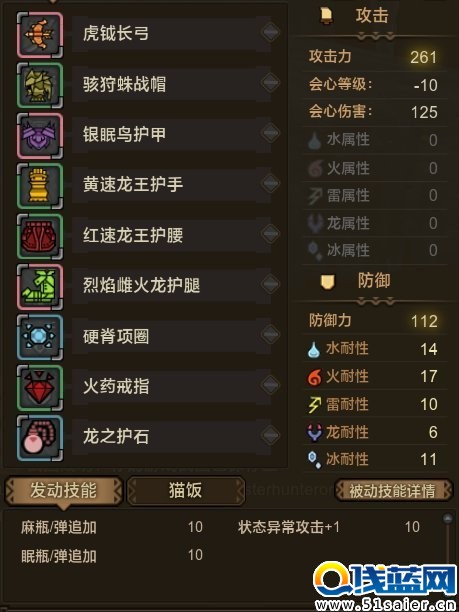Click the 黄速龙王护手 gauntlet icon
The width and height of the screenshot is (459, 612).
click(x=40, y=186)
